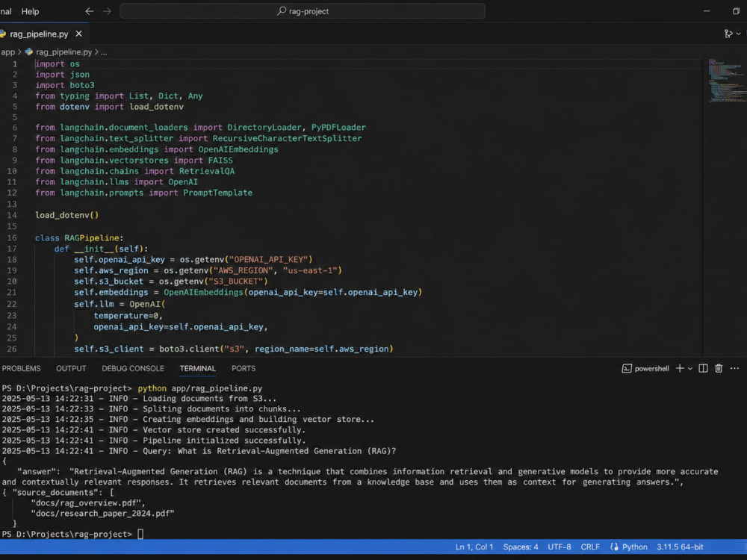
Task: Go forward with the right arrow
Action: click(x=107, y=11)
